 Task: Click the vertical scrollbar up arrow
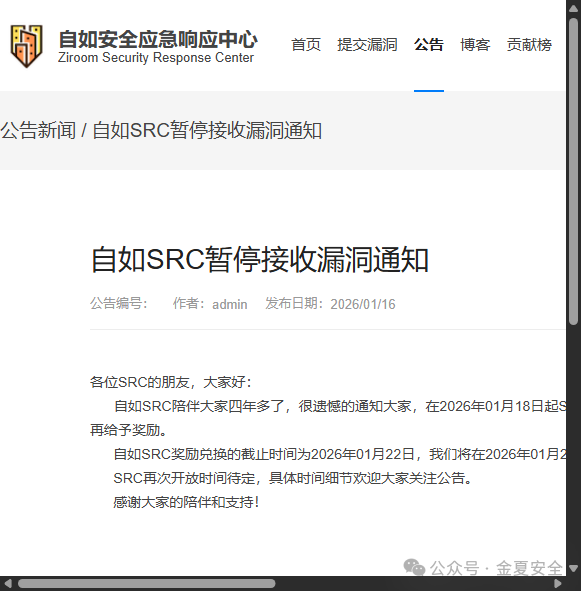[x=573, y=8]
